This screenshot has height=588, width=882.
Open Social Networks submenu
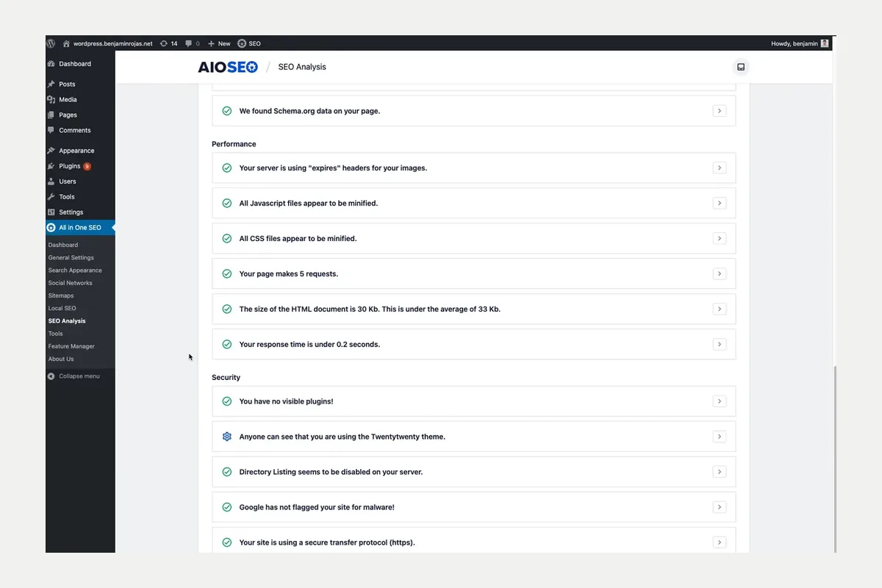(71, 283)
